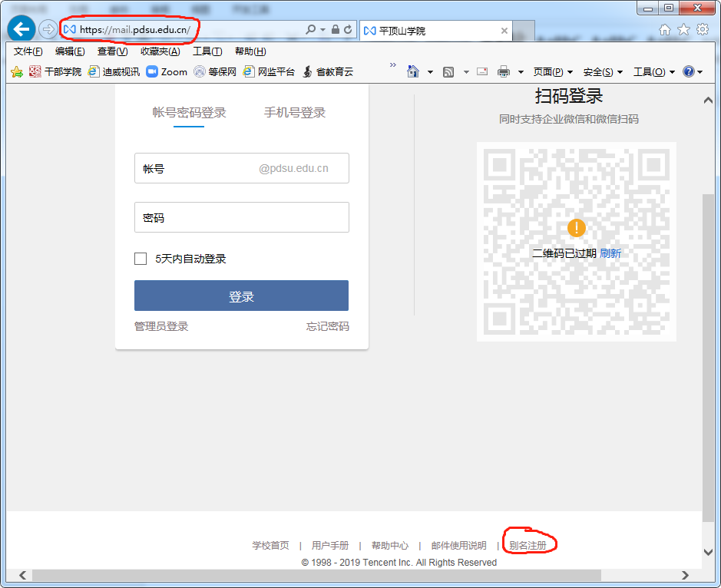The height and width of the screenshot is (588, 721).
Task: Click the Read Mail envelope icon
Action: point(482,71)
